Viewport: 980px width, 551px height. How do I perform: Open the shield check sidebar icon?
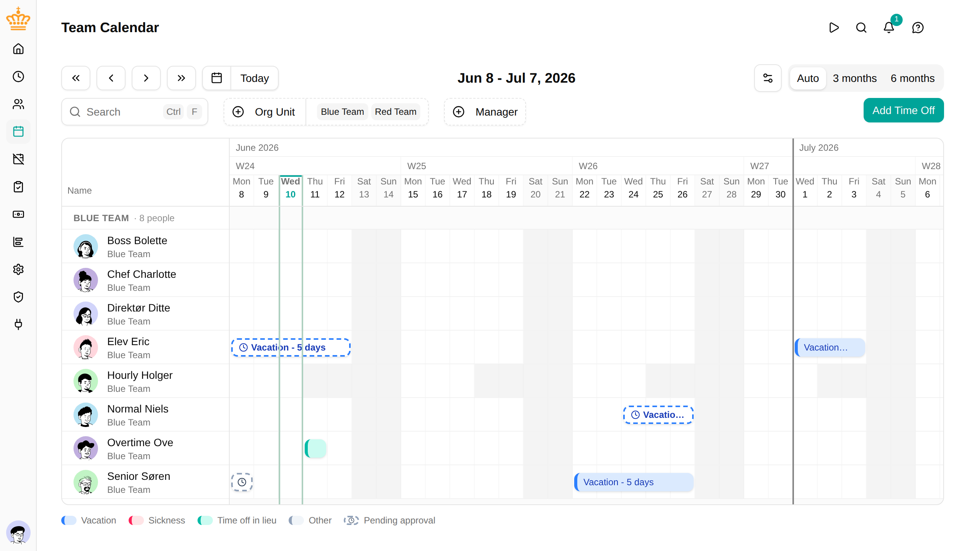coord(18,297)
